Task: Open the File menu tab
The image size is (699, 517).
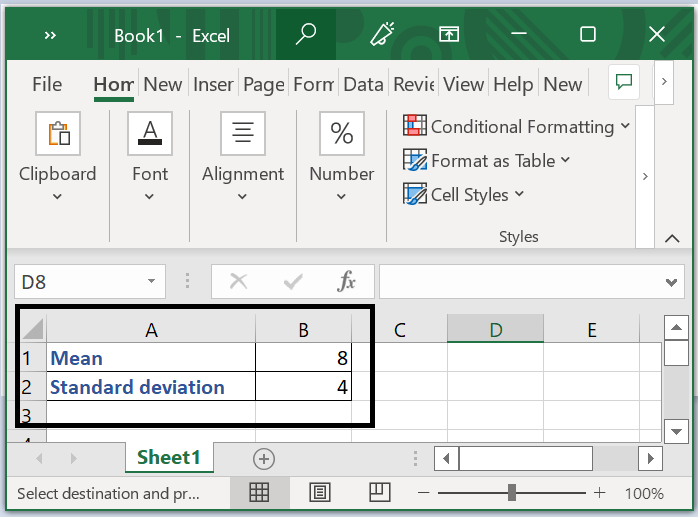Action: (47, 85)
